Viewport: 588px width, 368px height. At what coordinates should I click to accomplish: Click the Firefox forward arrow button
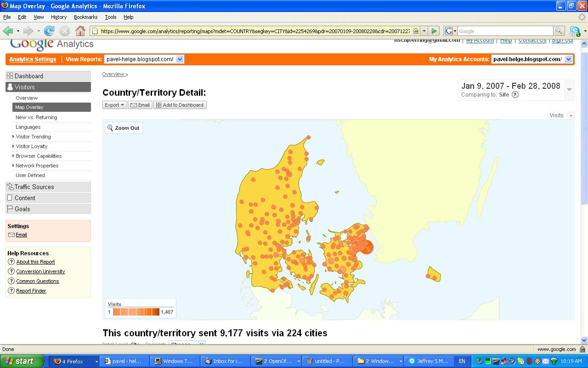28,31
